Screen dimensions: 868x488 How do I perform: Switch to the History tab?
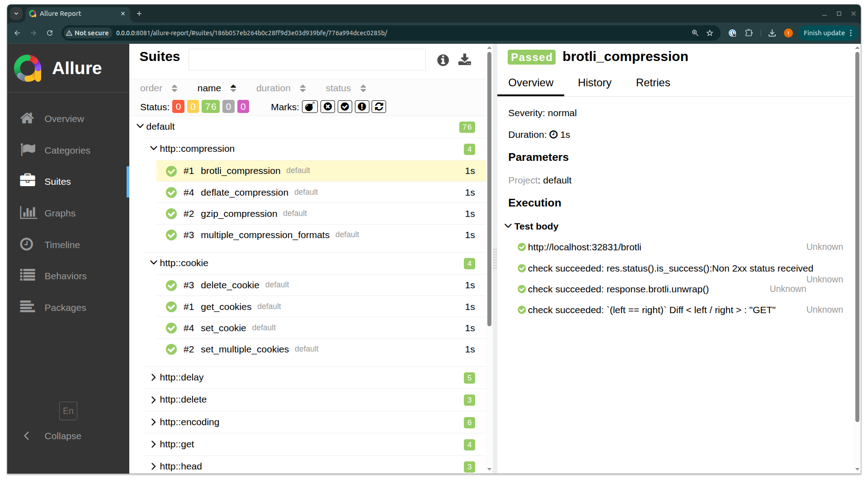point(594,83)
